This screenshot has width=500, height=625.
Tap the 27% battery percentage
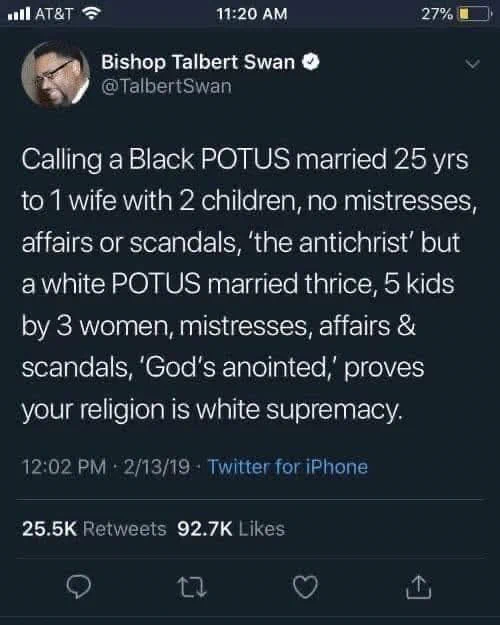[437, 14]
